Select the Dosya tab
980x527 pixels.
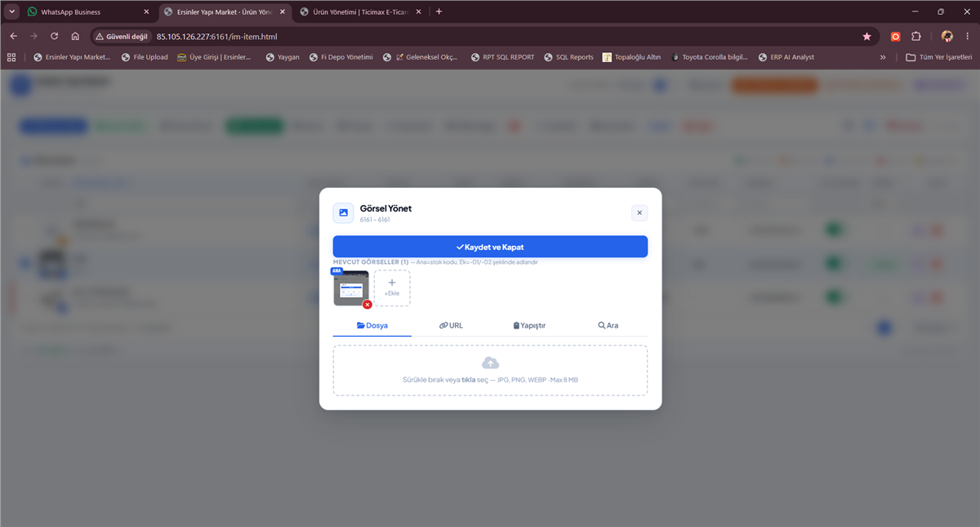(x=372, y=325)
